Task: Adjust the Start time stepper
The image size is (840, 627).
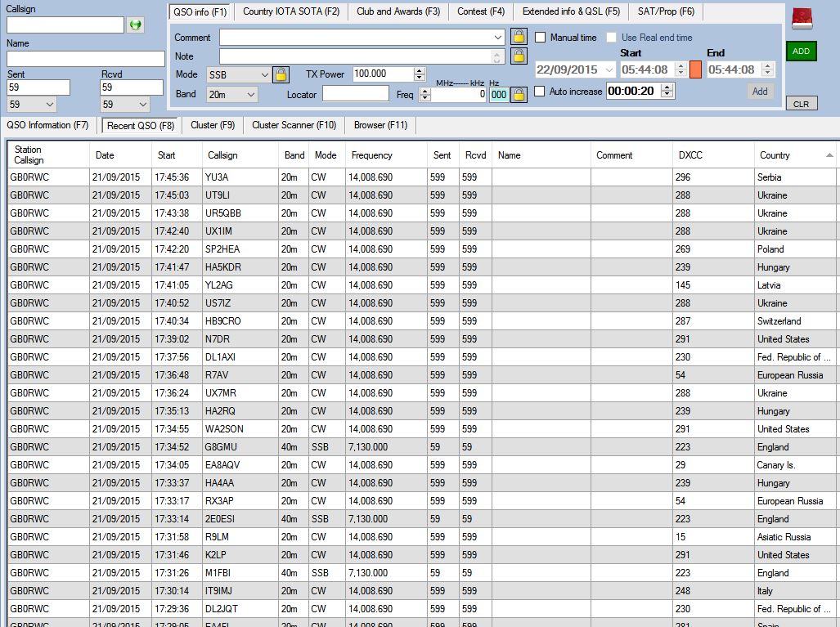Action: click(681, 69)
